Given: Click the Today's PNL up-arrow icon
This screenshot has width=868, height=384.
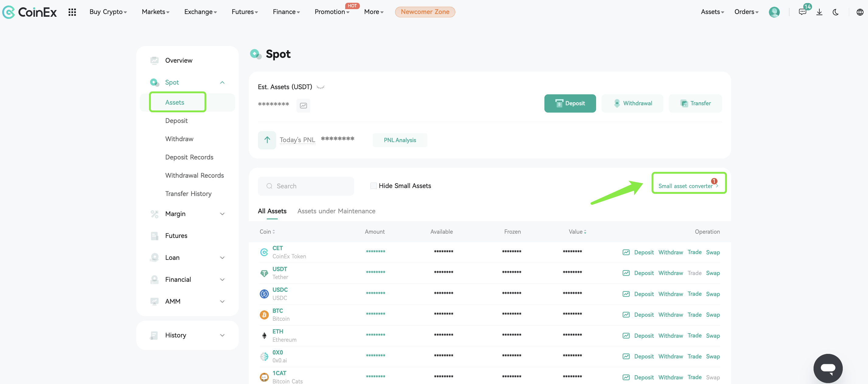Looking at the screenshot, I should tap(267, 140).
